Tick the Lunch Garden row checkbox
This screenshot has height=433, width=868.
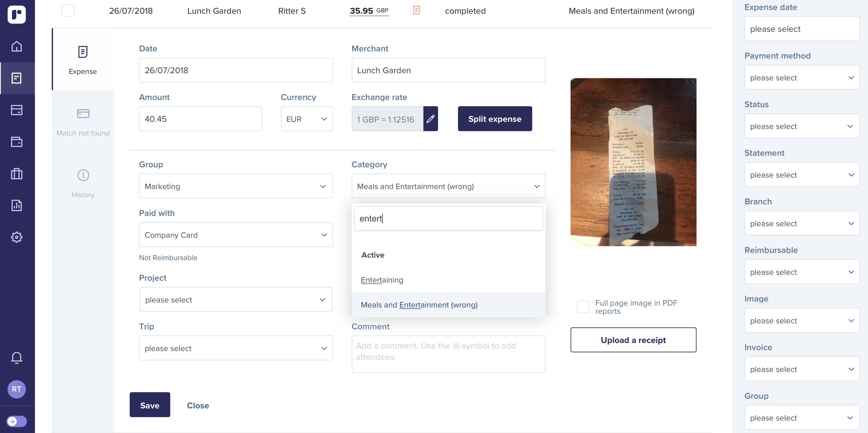click(68, 11)
